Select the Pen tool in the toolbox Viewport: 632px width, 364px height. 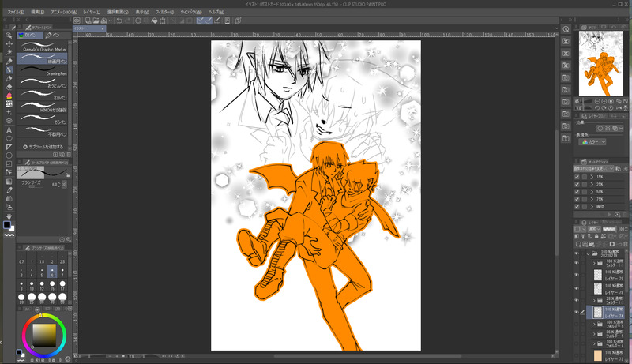click(9, 70)
